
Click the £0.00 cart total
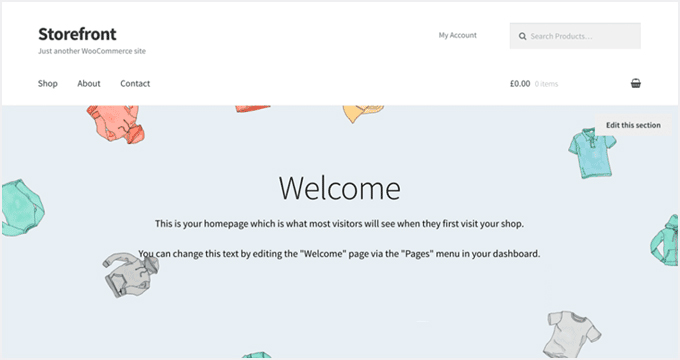click(520, 83)
